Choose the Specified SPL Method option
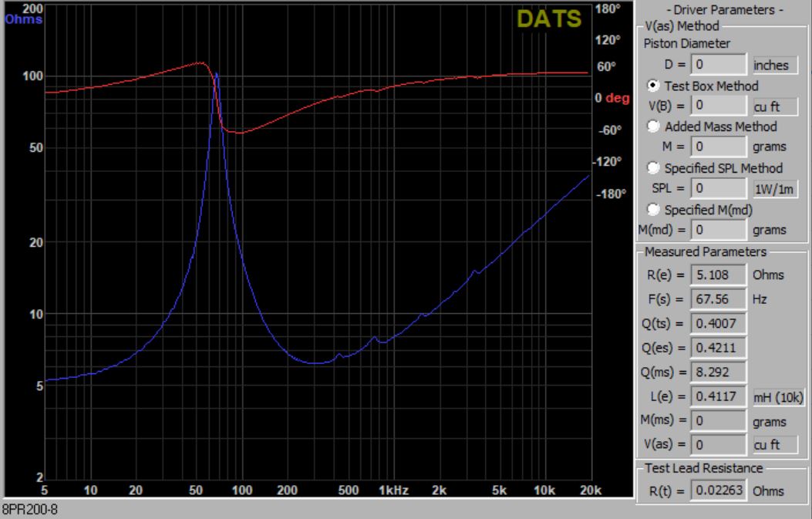 pos(653,168)
